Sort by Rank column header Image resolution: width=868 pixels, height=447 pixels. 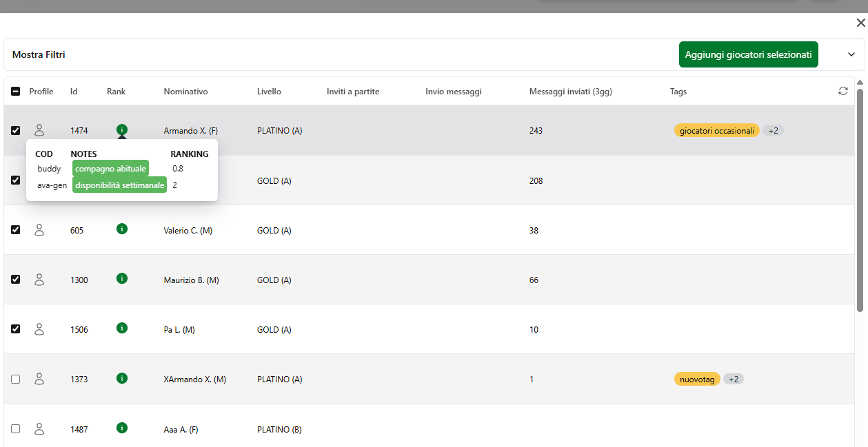[x=116, y=92]
